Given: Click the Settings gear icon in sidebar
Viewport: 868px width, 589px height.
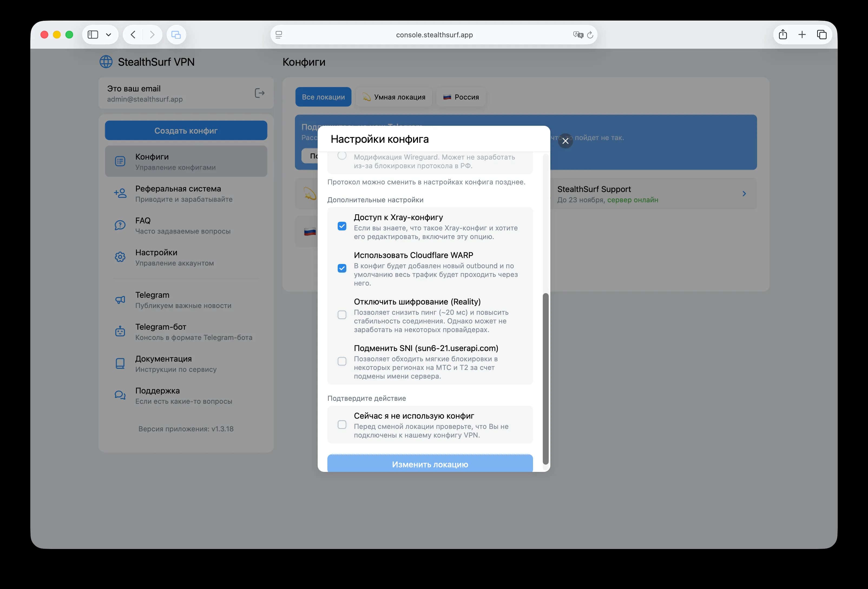Looking at the screenshot, I should pyautogui.click(x=120, y=257).
